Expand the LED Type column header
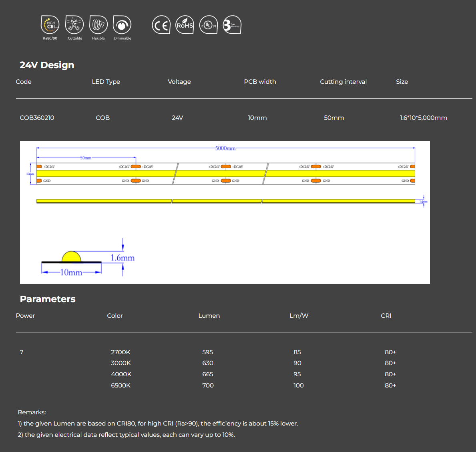Screen dimensions: 476x452 [106, 81]
